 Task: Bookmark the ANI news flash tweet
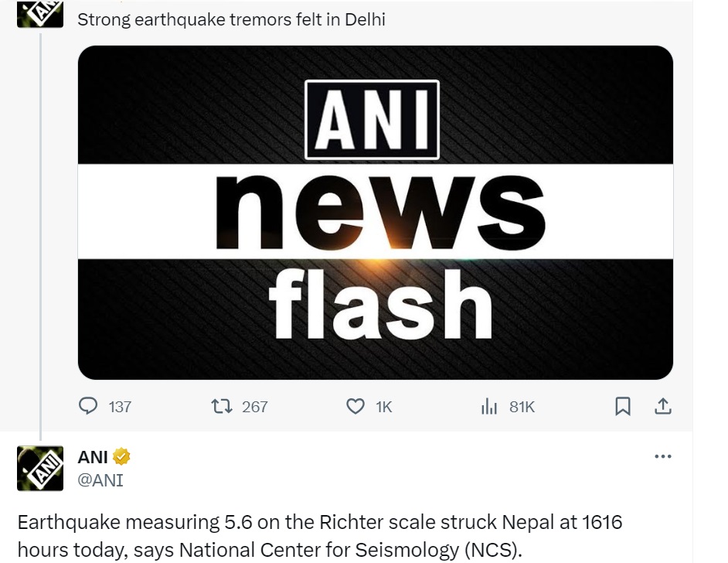pos(623,406)
